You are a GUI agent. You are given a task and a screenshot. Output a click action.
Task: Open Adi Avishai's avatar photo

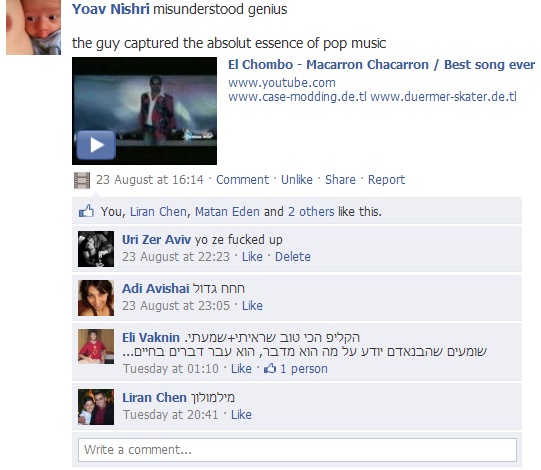point(96,298)
